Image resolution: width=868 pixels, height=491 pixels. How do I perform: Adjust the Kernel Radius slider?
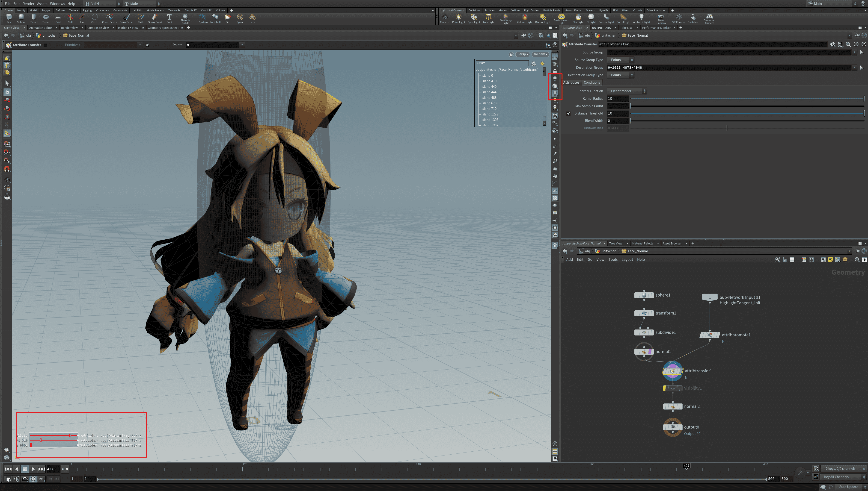click(x=747, y=99)
